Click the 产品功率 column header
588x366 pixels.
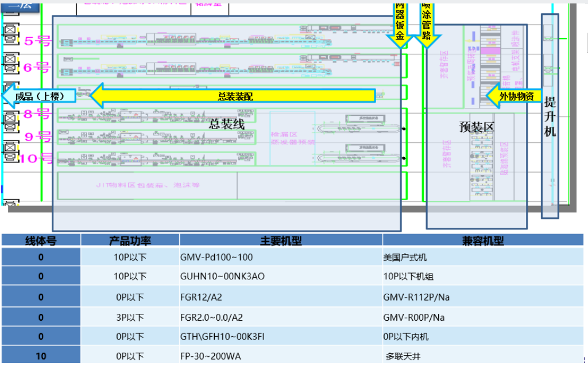[130, 241]
